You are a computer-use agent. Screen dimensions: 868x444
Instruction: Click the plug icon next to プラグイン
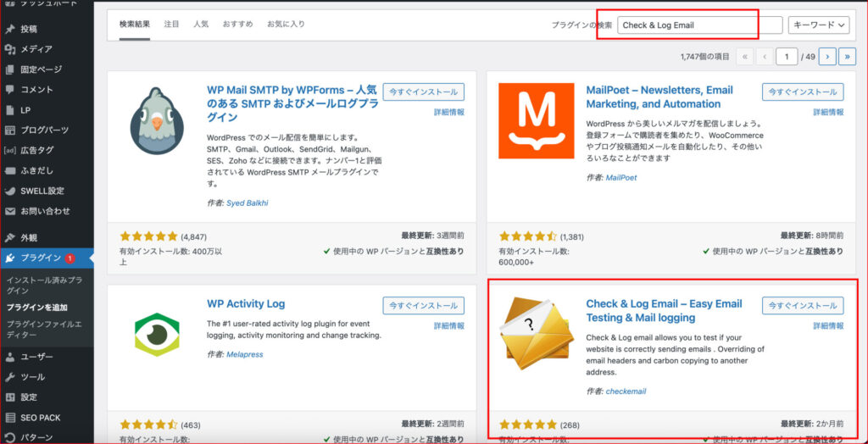pos(10,258)
